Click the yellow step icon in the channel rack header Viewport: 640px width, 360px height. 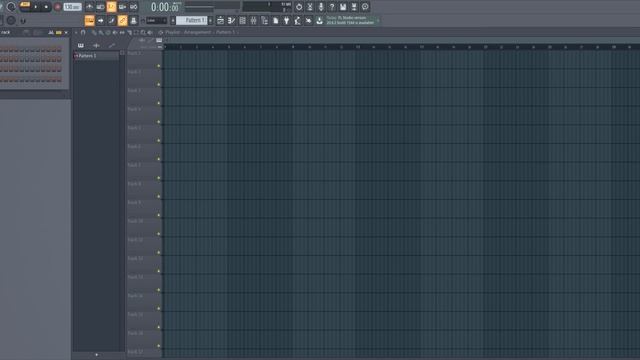[59, 32]
